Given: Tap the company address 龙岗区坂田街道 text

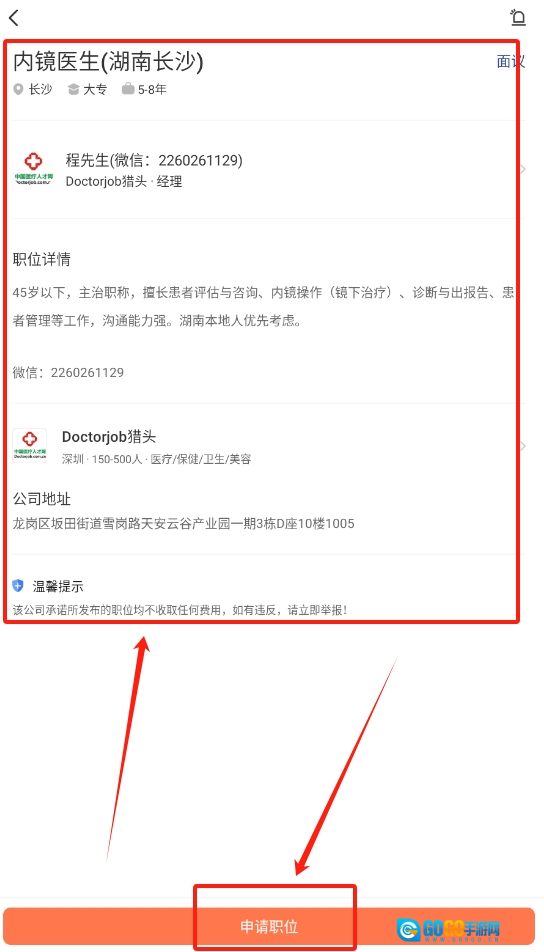Looking at the screenshot, I should click(183, 523).
